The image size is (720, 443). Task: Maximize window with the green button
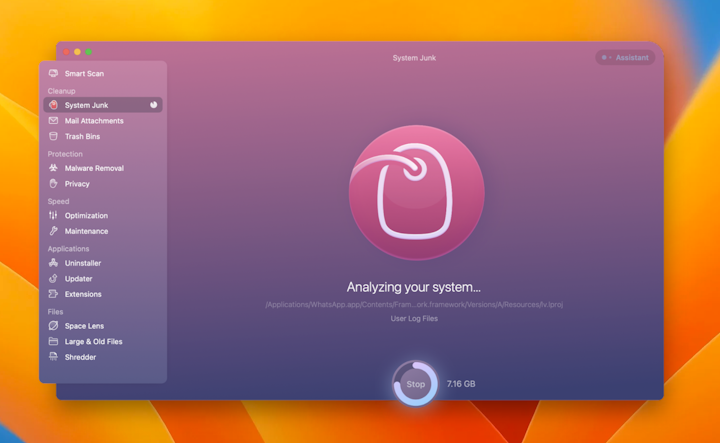pos(89,52)
